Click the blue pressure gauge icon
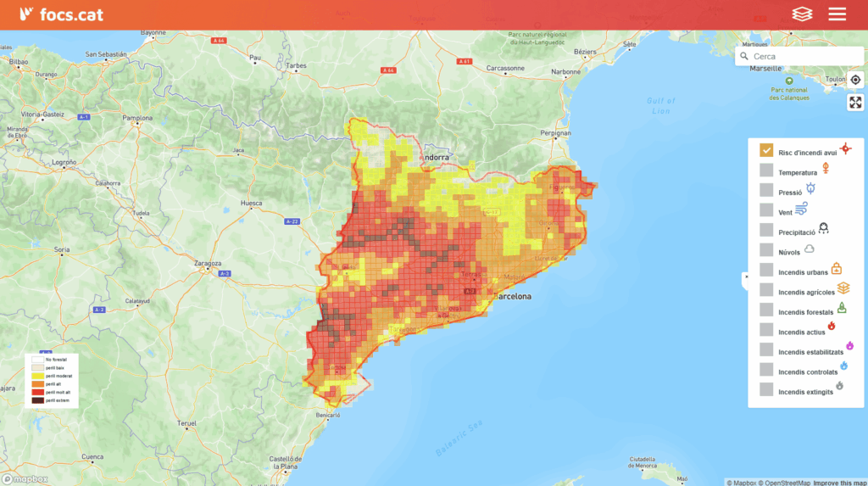Viewport: 868px width, 486px height. [x=810, y=188]
